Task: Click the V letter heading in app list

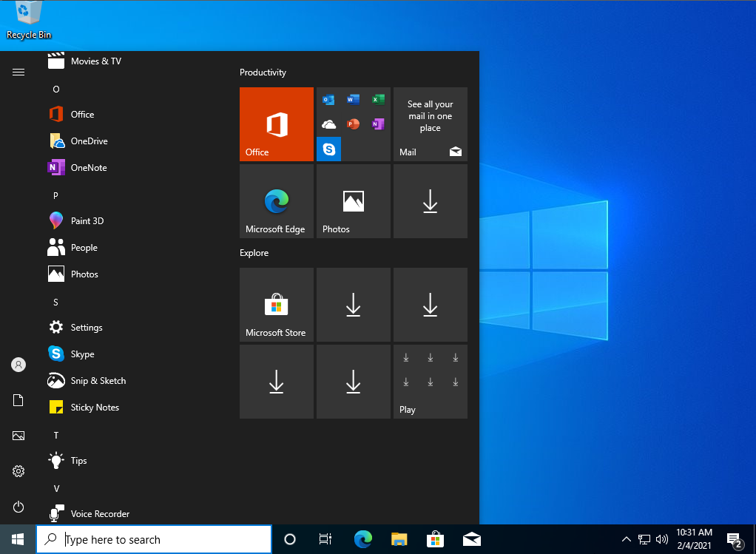Action: 56,488
